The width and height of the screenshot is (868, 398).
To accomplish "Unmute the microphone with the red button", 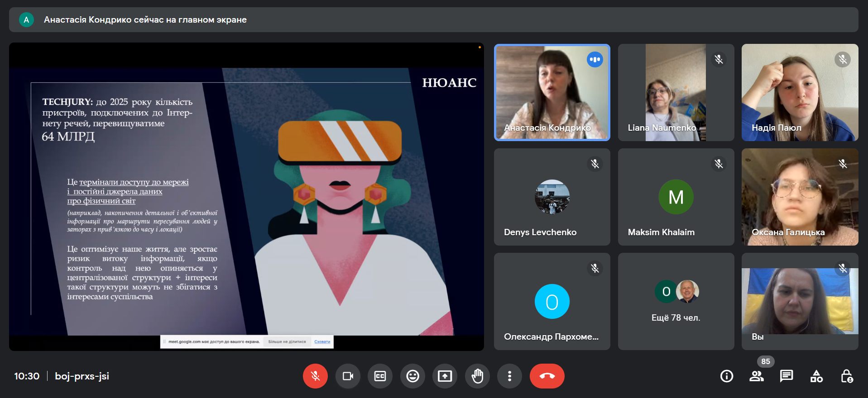I will tap(315, 376).
